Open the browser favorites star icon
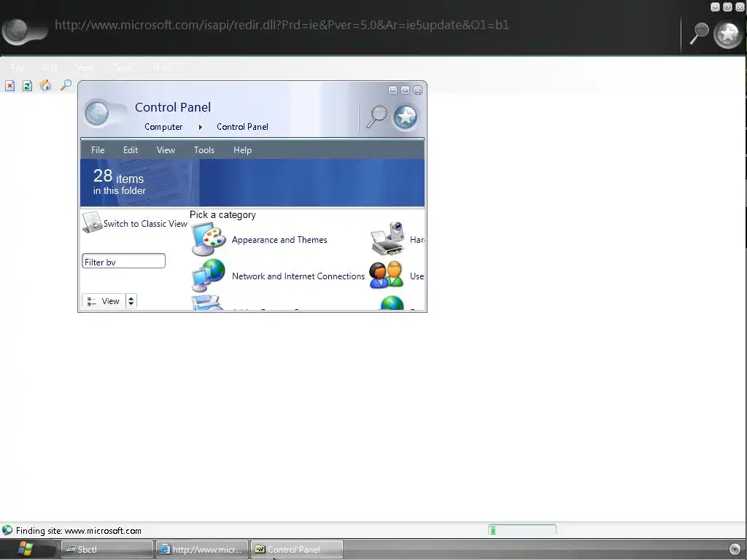Screen dimensions: 747x560 pyautogui.click(x=728, y=34)
